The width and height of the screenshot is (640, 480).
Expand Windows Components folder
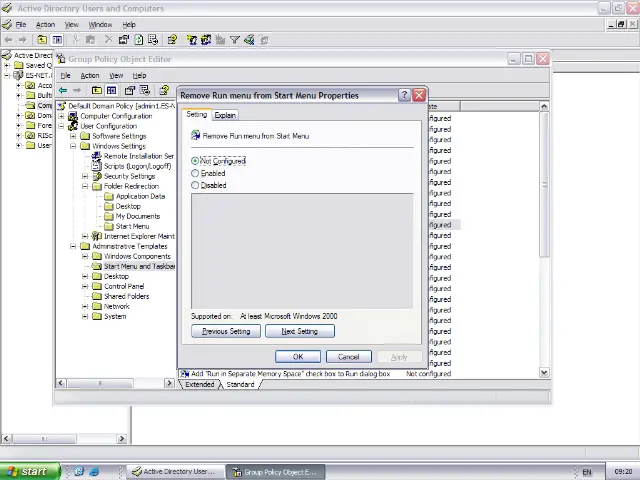point(85,256)
